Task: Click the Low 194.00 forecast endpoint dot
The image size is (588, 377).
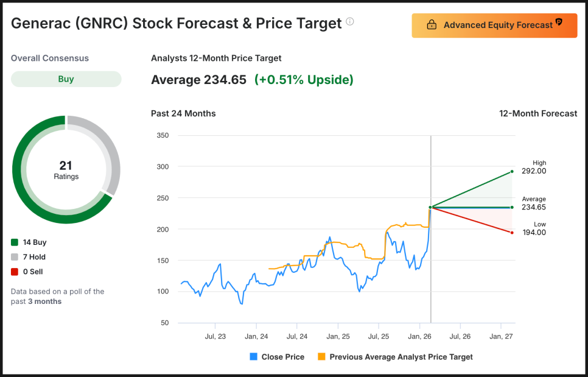Action: click(x=512, y=233)
